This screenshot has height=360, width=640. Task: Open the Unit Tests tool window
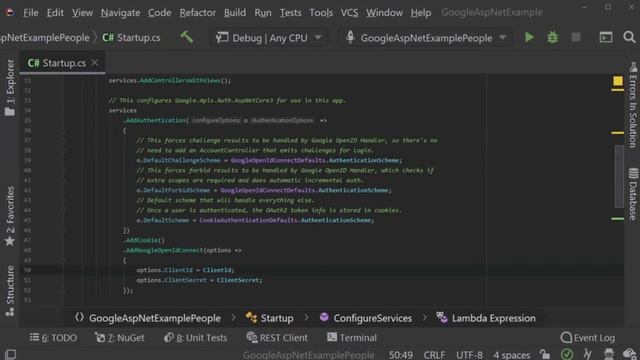(x=196, y=338)
